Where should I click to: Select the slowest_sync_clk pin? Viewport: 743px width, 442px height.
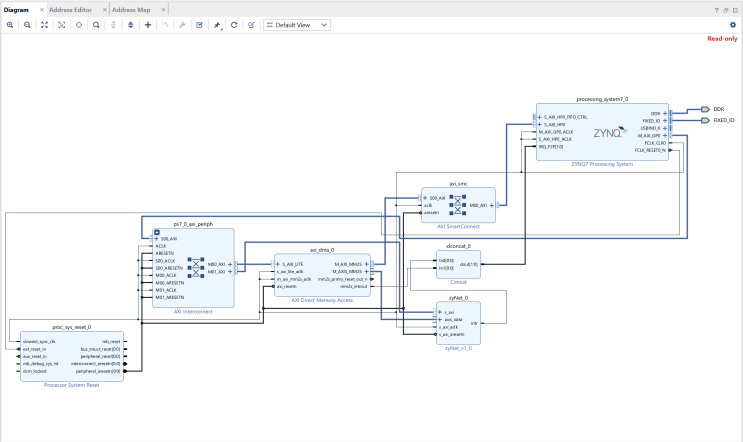[x=39, y=342]
